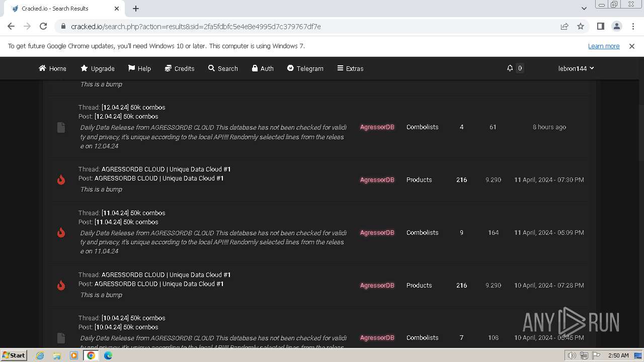Open post link [12.04.24] 50k combos
The width and height of the screenshot is (644, 362).
pyautogui.click(x=126, y=116)
